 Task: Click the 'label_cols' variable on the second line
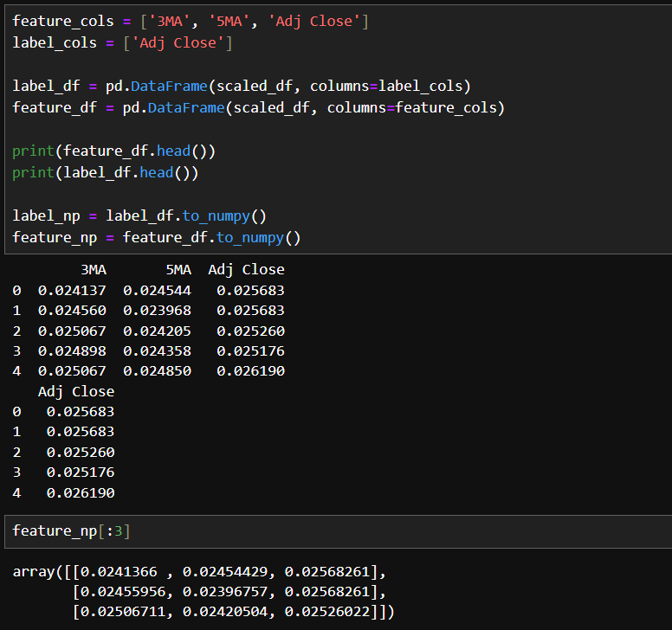[x=55, y=42]
